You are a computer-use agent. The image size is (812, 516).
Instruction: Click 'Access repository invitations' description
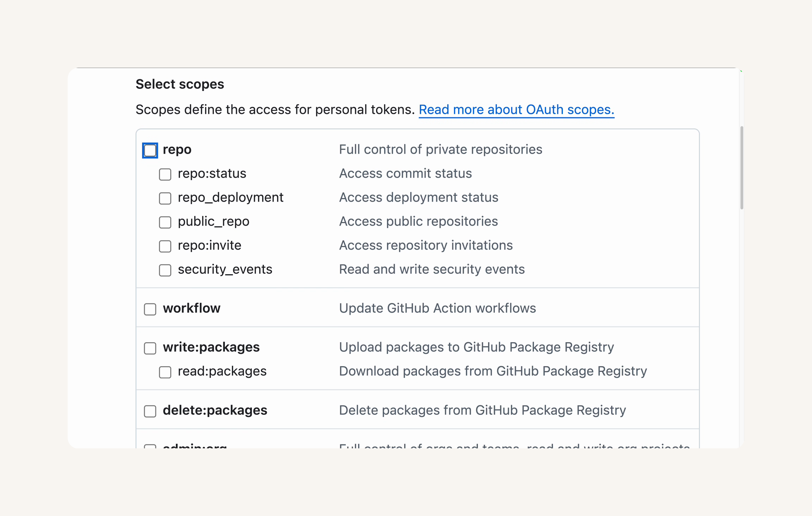click(426, 245)
